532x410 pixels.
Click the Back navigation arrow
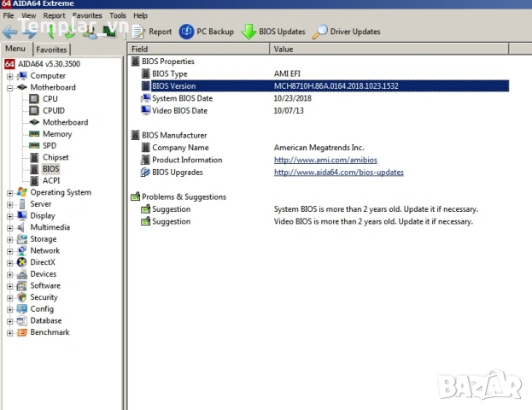(x=10, y=32)
